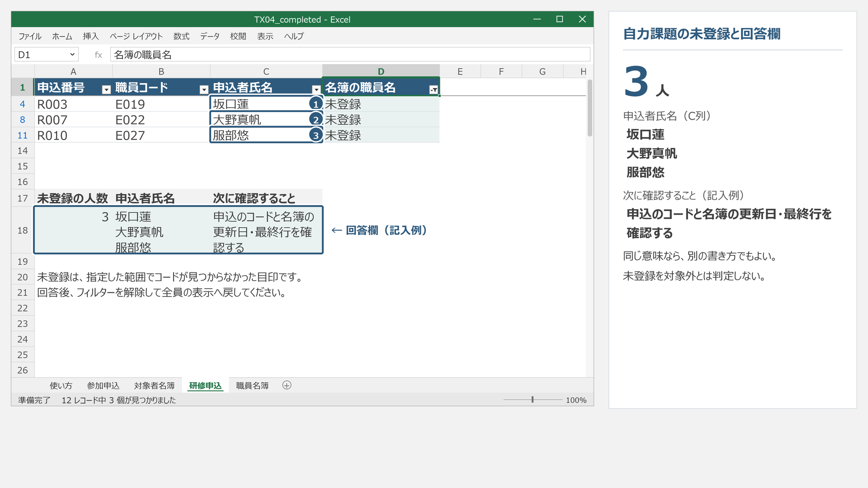The height and width of the screenshot is (488, 868).
Task: Switch to the 対象者名簿 sheet tab
Action: [154, 385]
